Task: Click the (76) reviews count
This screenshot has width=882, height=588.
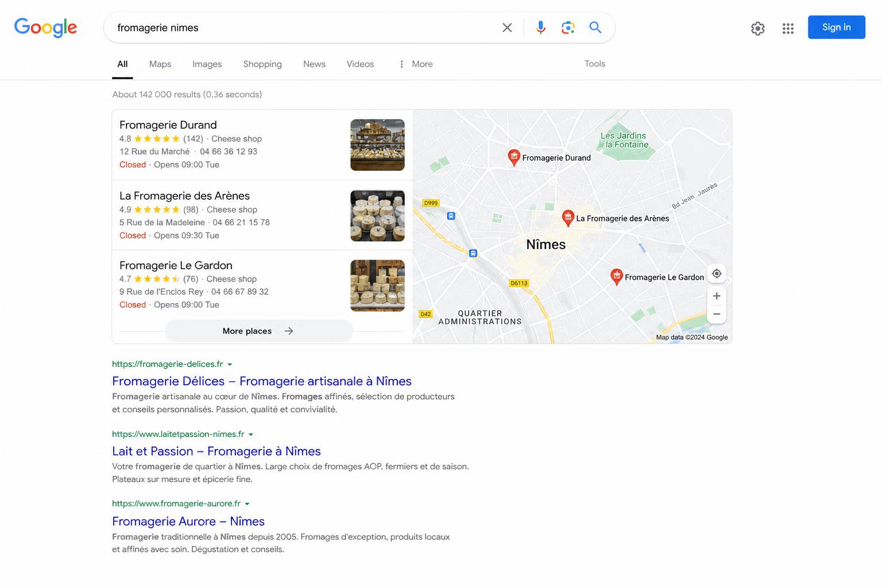Action: 191,279
